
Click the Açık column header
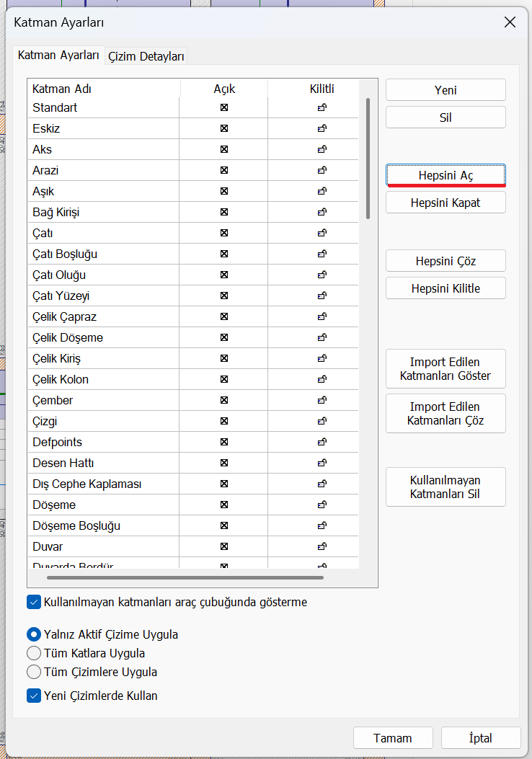tap(224, 89)
